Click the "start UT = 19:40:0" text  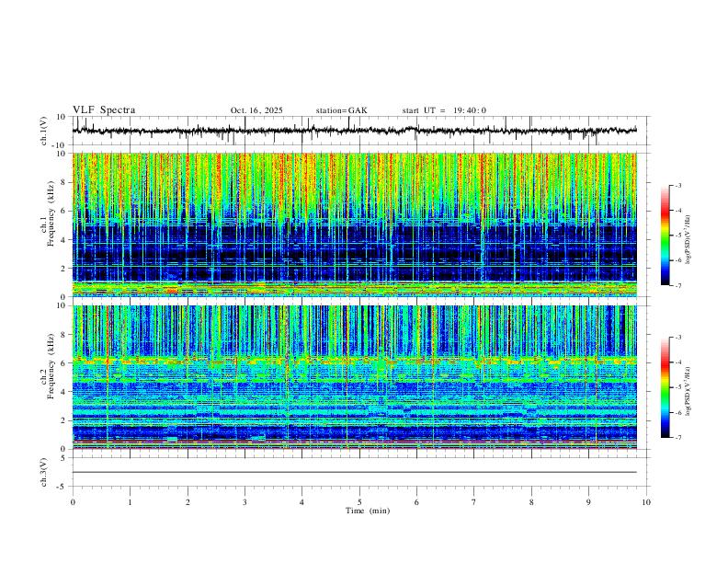(444, 110)
